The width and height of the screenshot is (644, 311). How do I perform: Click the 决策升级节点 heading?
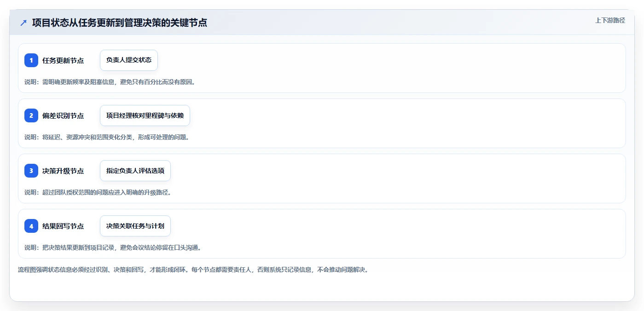63,171
